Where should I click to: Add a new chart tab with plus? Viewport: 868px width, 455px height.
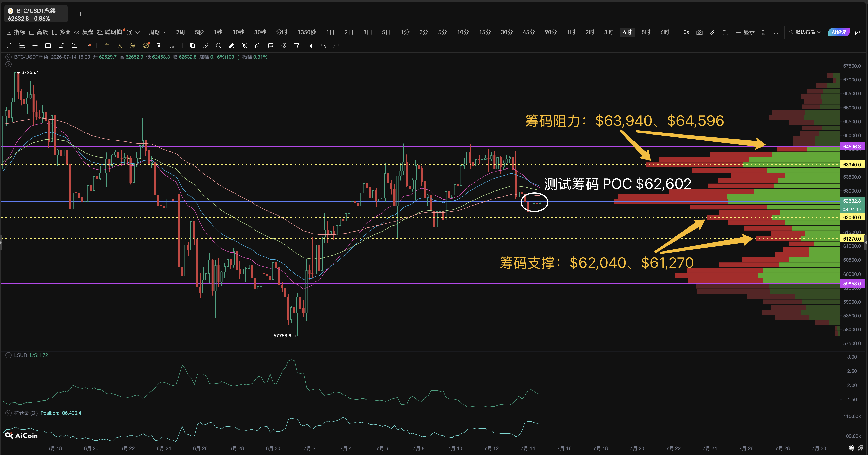coord(81,14)
